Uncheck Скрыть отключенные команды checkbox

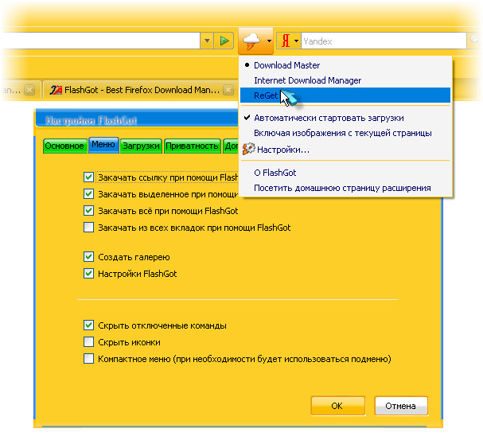coord(88,325)
